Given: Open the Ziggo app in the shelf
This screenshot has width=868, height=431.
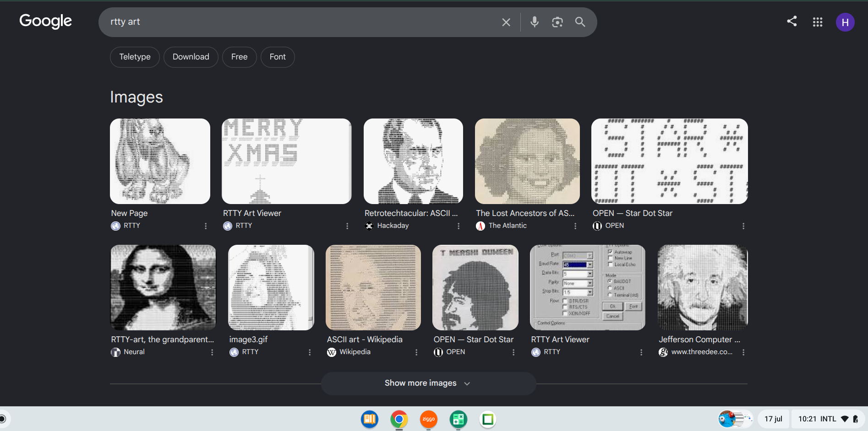Looking at the screenshot, I should (x=429, y=419).
